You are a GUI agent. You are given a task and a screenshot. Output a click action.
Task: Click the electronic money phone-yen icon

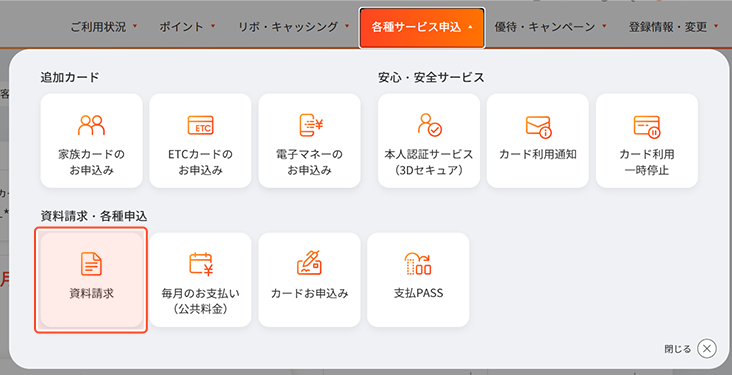311,125
